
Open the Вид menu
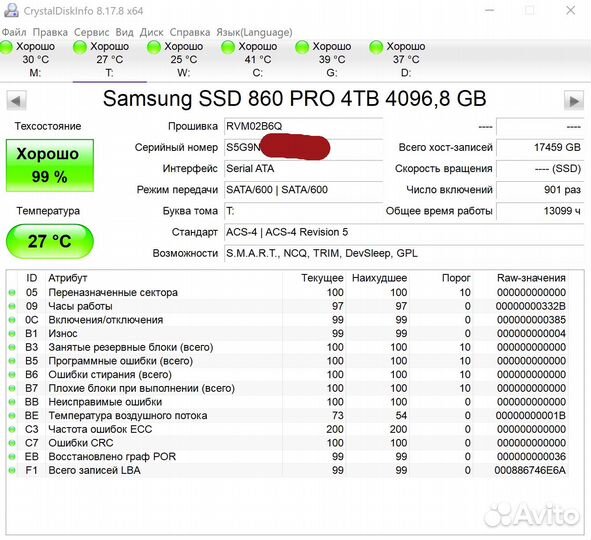tap(124, 32)
